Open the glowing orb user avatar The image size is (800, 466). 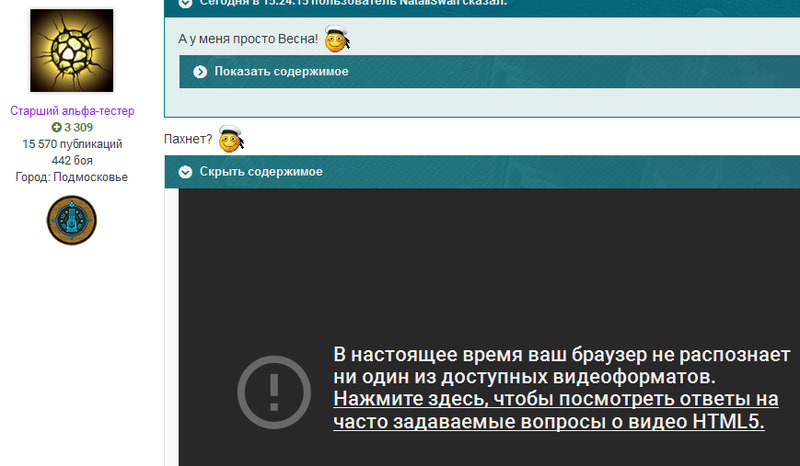pos(72,51)
